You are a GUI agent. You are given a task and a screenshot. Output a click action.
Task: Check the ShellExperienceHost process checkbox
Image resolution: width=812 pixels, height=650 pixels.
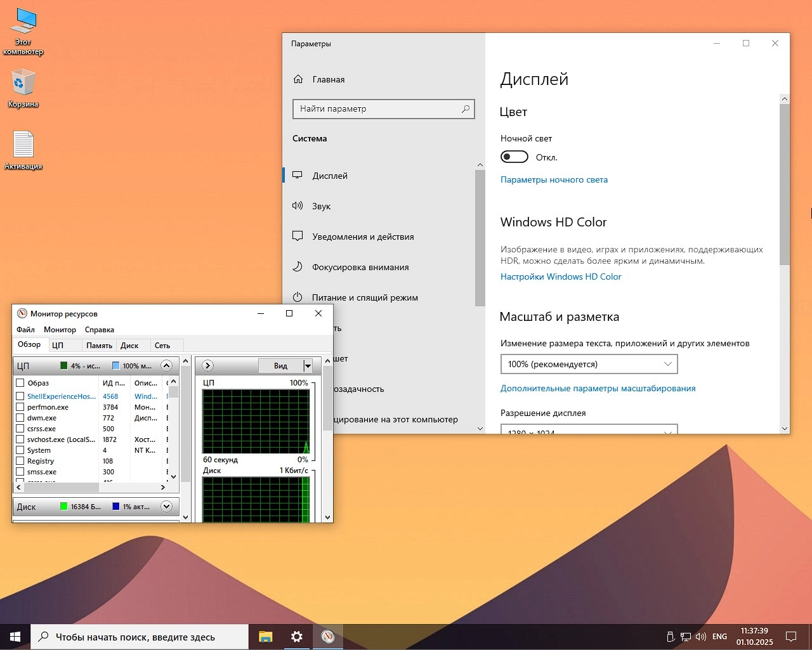click(x=20, y=396)
